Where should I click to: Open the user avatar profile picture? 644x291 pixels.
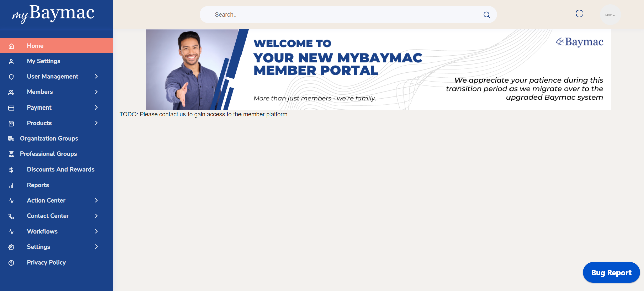point(610,15)
